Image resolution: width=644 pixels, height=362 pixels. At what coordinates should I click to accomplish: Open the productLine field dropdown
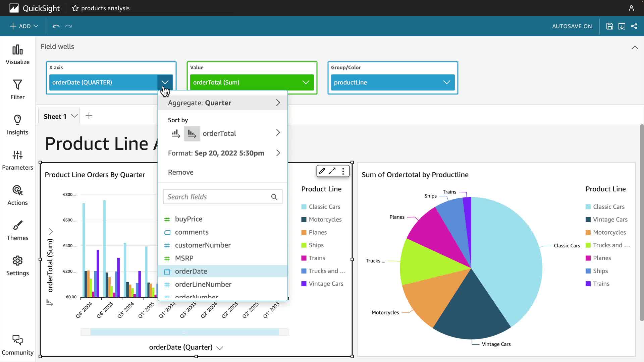(x=446, y=82)
